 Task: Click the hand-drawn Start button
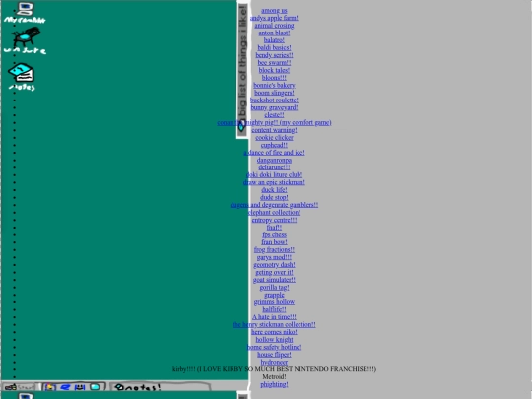coord(19,387)
